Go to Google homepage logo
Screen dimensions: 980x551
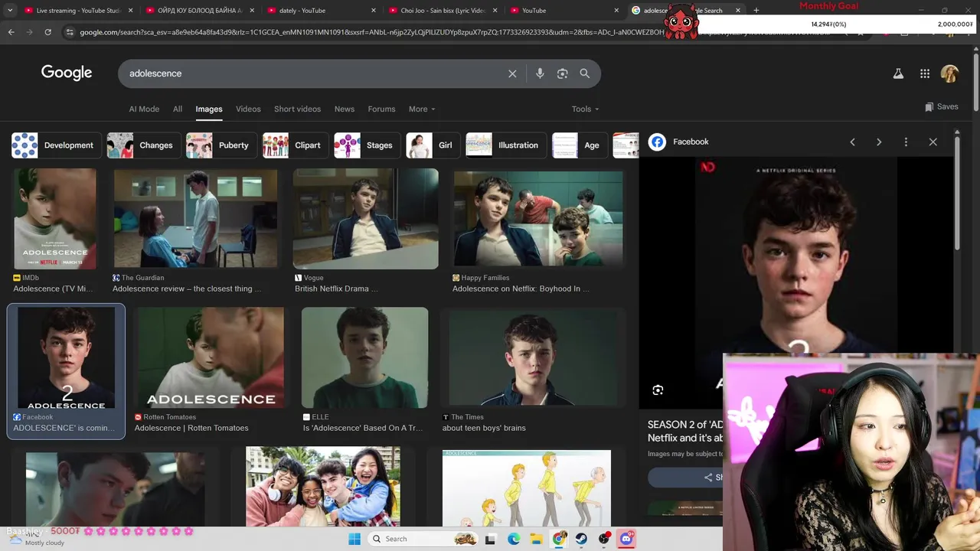[67, 73]
